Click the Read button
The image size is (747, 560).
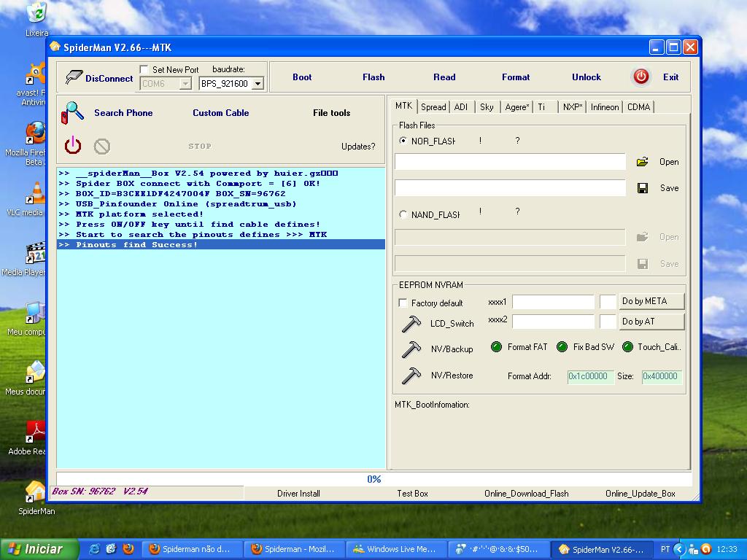coord(444,77)
